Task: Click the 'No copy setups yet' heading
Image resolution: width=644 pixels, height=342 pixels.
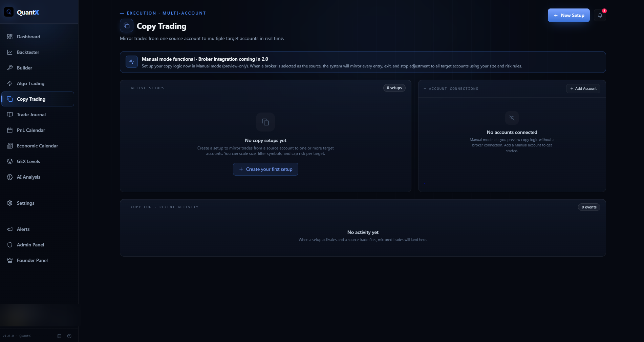Action: pos(265,140)
